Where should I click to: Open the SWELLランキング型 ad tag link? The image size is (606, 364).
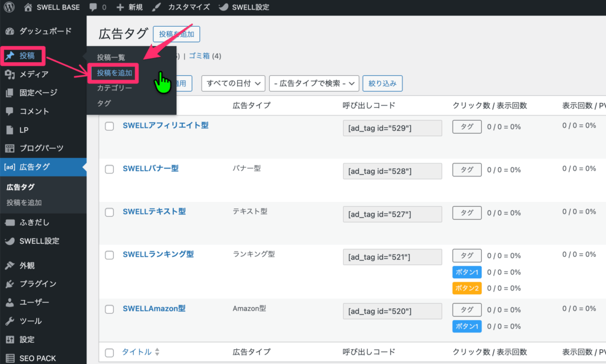click(158, 255)
